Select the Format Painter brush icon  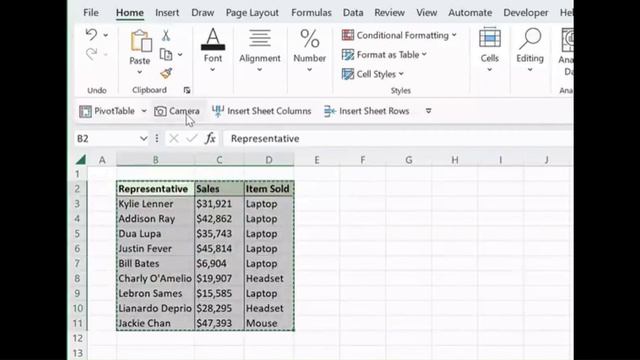pos(166,73)
